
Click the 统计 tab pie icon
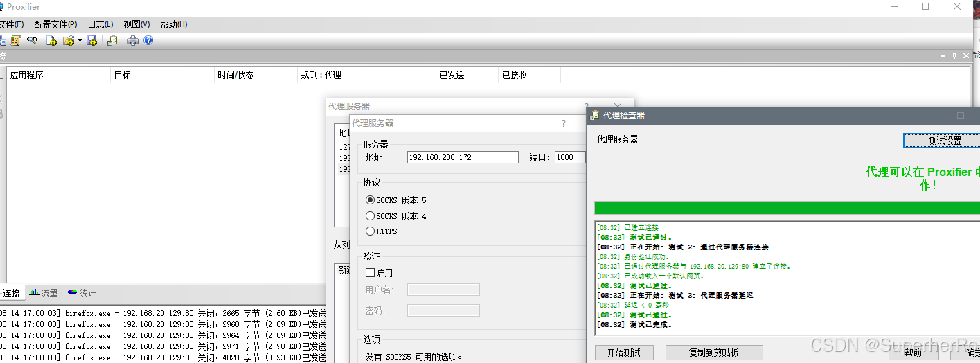click(x=72, y=293)
